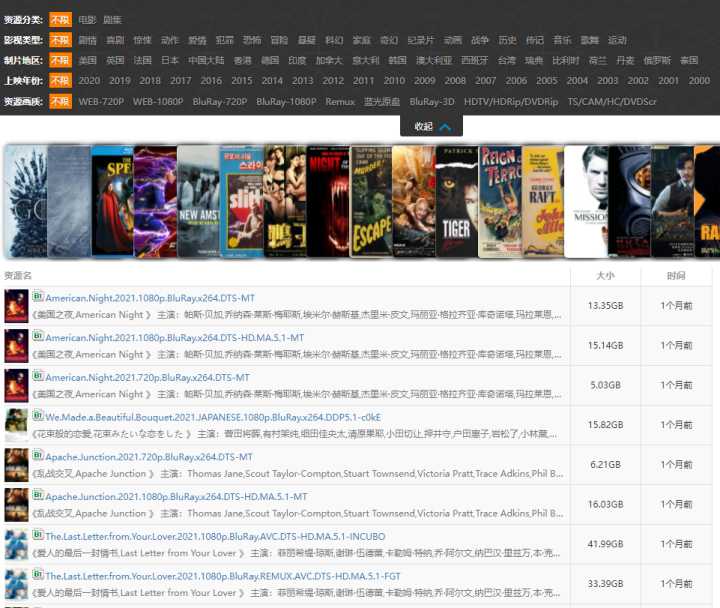Filter region by 日本
The height and width of the screenshot is (608, 720).
pos(170,60)
